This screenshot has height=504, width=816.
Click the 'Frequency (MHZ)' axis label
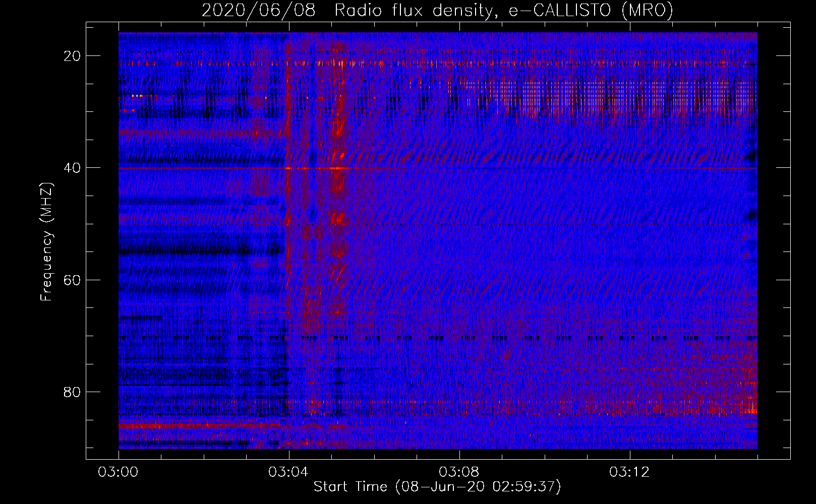click(x=46, y=242)
